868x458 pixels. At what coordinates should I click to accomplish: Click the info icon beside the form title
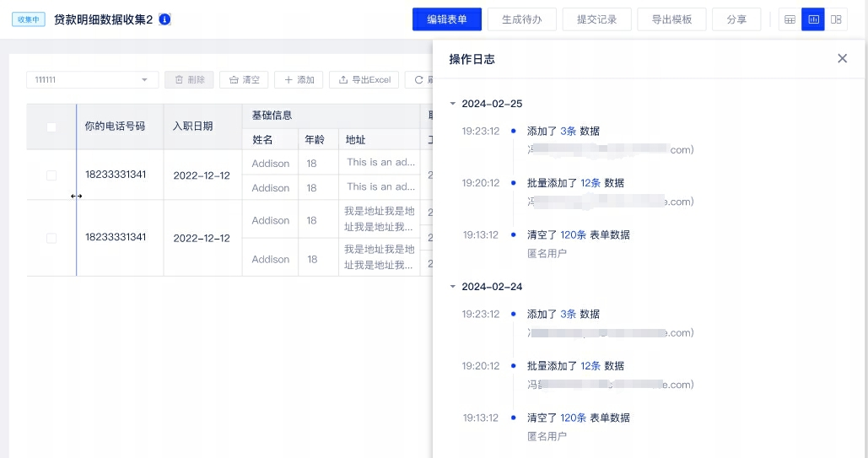(x=164, y=19)
